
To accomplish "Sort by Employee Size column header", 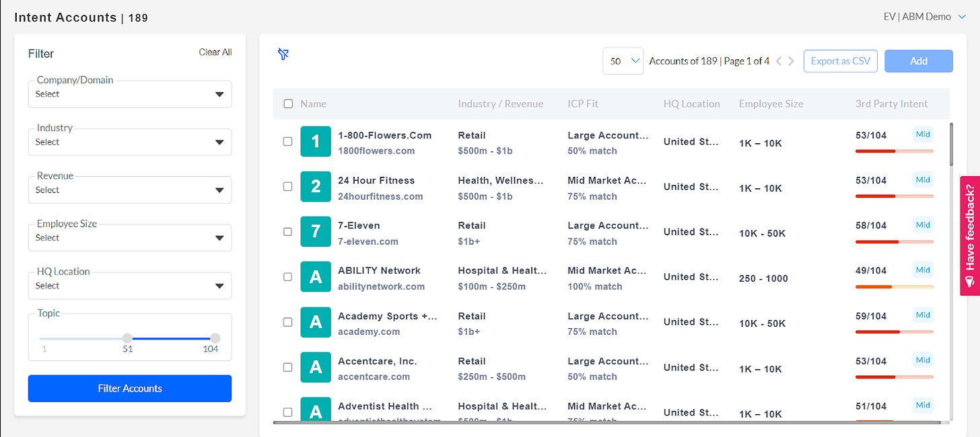I will 771,104.
